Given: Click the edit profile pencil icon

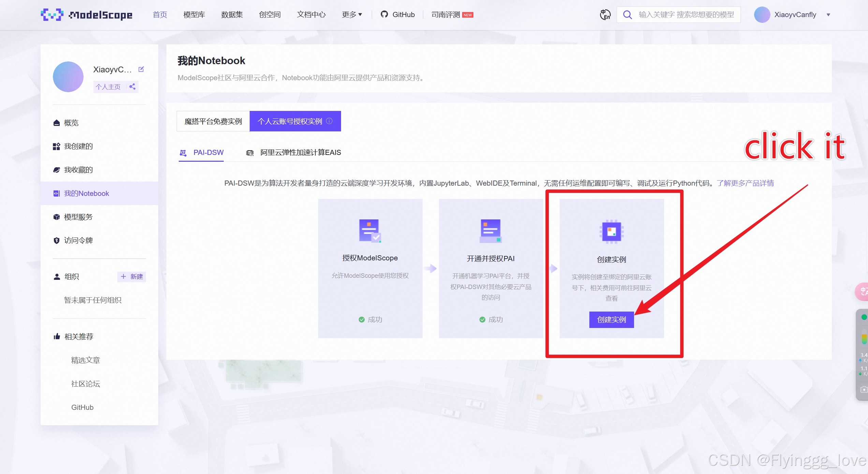Looking at the screenshot, I should pos(141,69).
